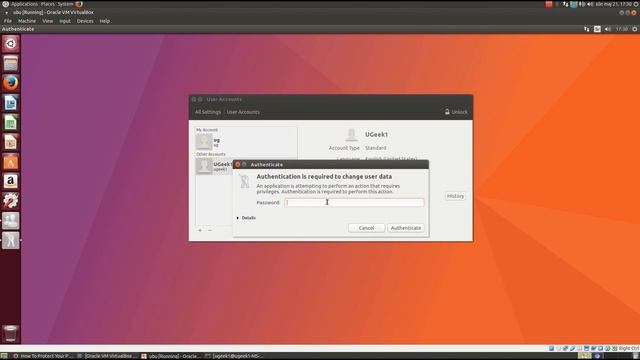
Task: Click the guest network indicator icon
Action: pos(587,29)
